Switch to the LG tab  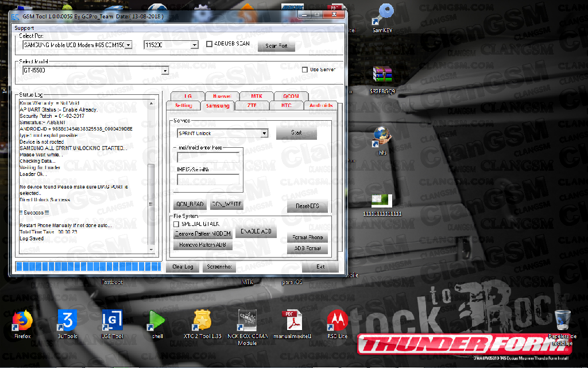[188, 96]
